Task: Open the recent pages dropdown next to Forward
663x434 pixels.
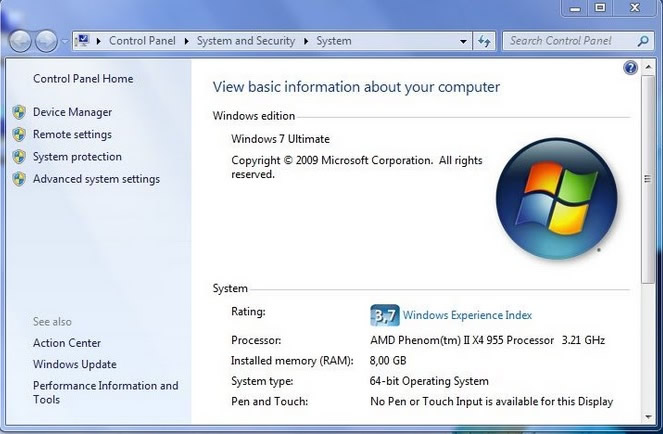Action: pyautogui.click(x=64, y=41)
